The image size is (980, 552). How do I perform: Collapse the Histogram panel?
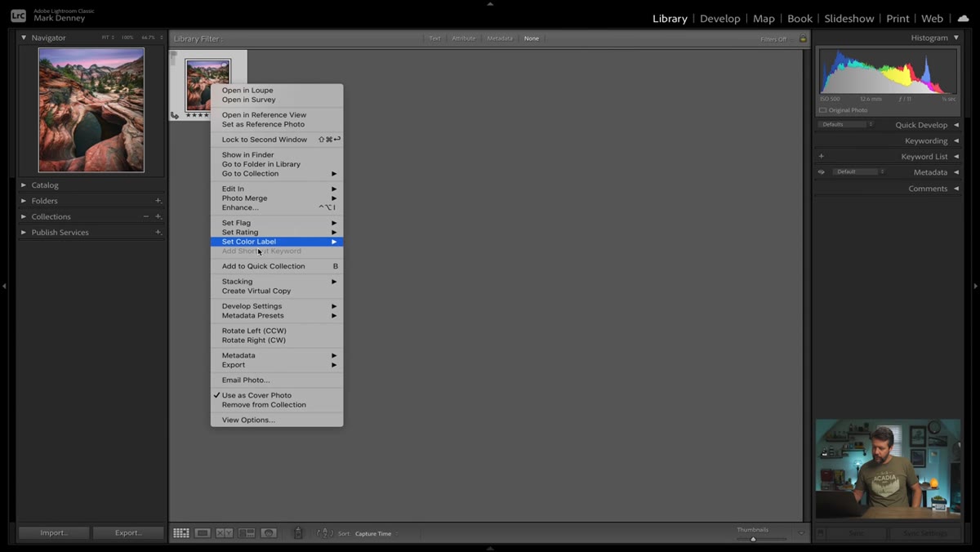[x=956, y=38]
